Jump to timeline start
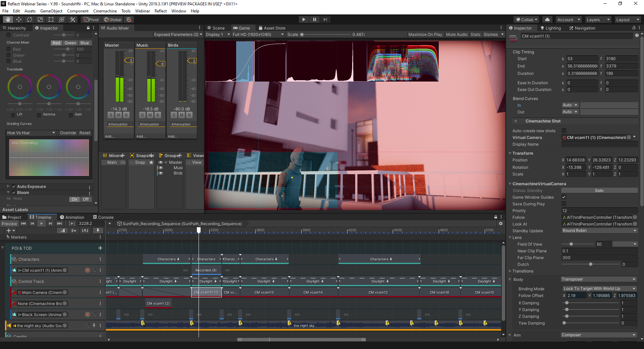The image size is (644, 349). [x=23, y=223]
